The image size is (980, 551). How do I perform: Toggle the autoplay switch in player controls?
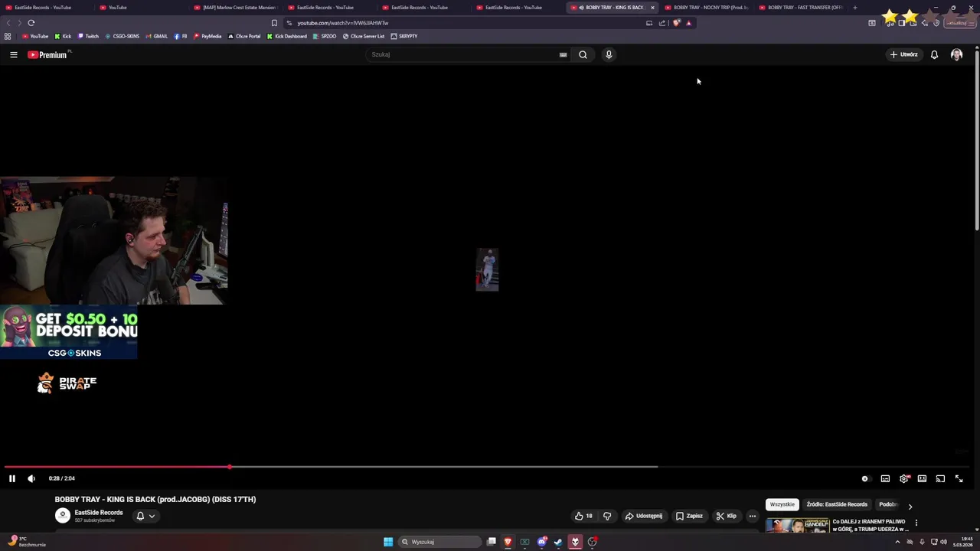tap(865, 478)
